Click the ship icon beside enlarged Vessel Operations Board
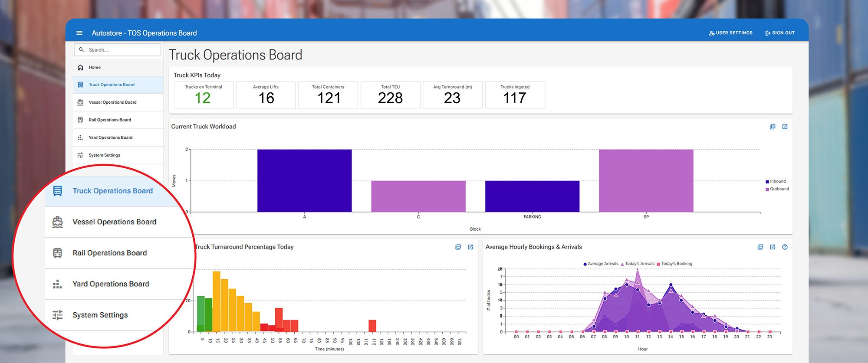 click(x=57, y=222)
